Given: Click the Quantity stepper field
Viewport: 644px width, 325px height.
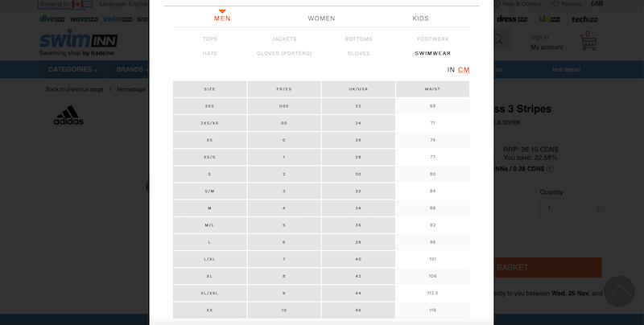Looking at the screenshot, I should (x=571, y=208).
